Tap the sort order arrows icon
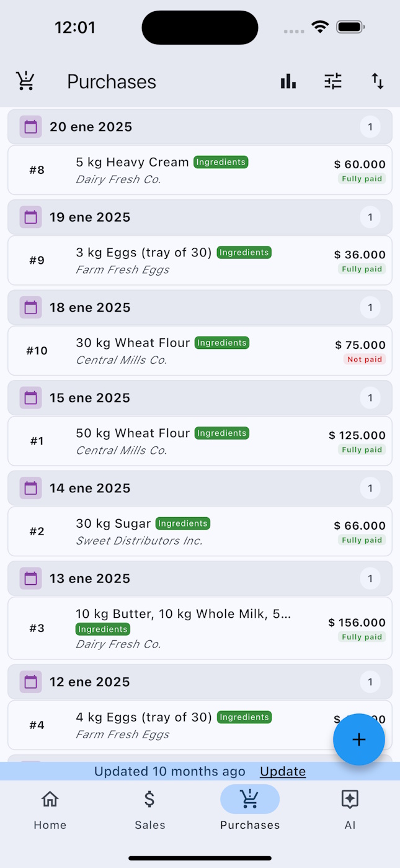The height and width of the screenshot is (868, 400). [x=378, y=81]
